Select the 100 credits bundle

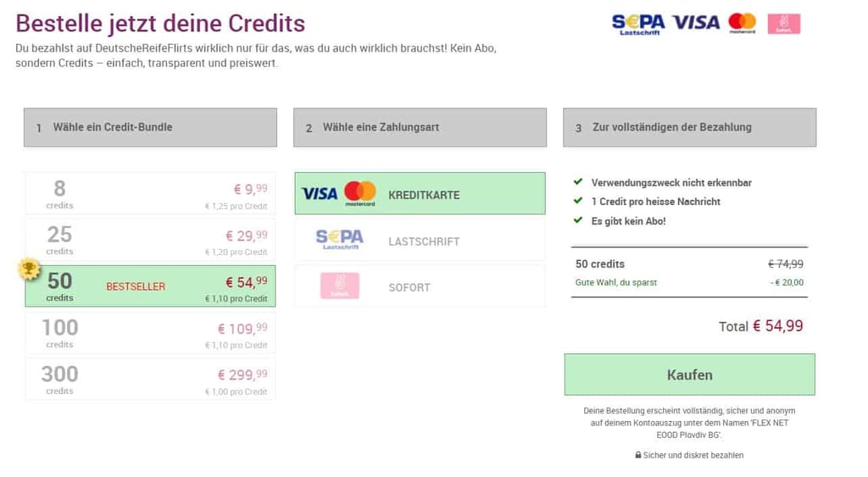click(x=150, y=333)
